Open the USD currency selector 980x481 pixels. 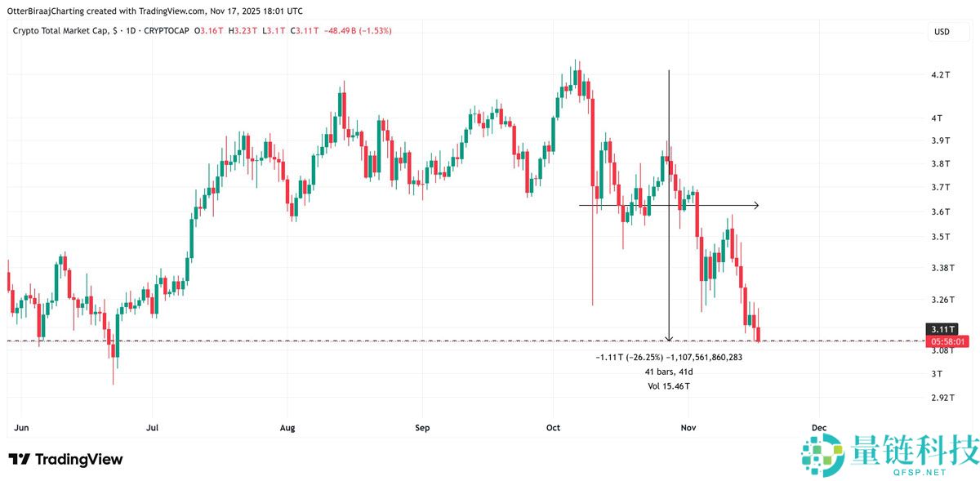[941, 32]
